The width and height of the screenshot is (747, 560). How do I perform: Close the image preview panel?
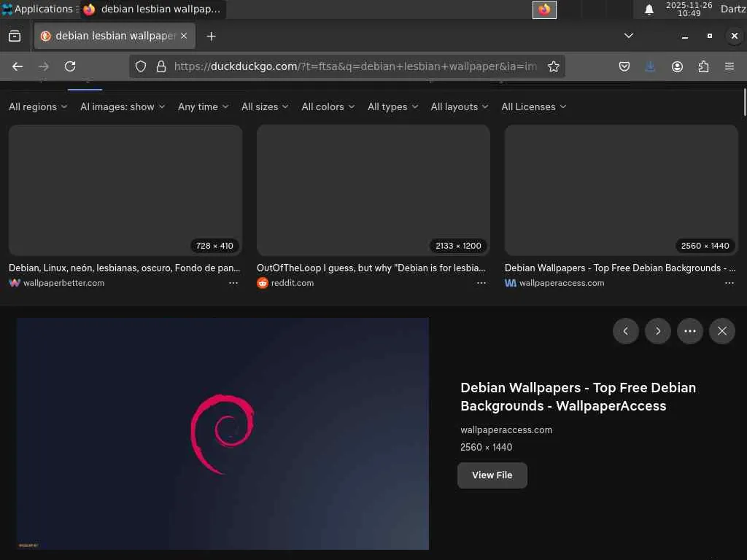pyautogui.click(x=722, y=331)
